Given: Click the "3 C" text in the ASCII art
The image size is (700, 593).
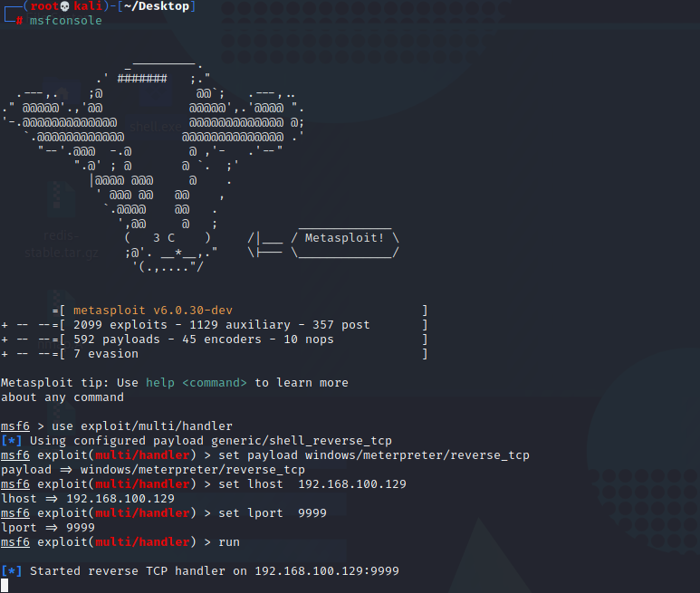Looking at the screenshot, I should [164, 238].
